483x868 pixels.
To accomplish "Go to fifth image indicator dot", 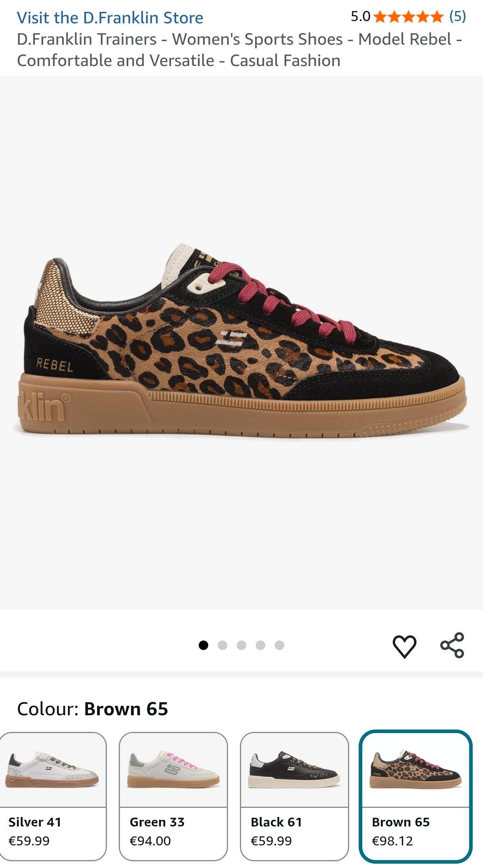I will point(280,645).
